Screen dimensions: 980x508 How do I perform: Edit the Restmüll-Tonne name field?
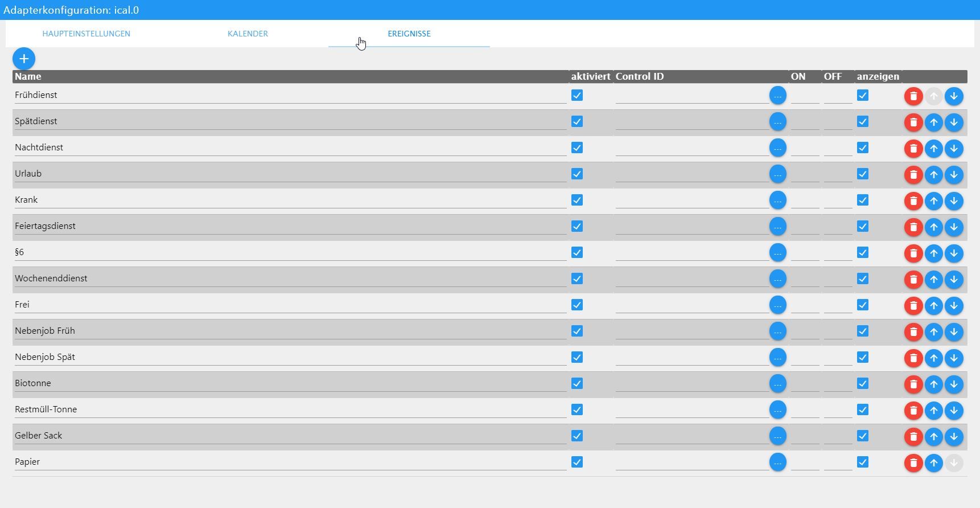click(x=290, y=409)
